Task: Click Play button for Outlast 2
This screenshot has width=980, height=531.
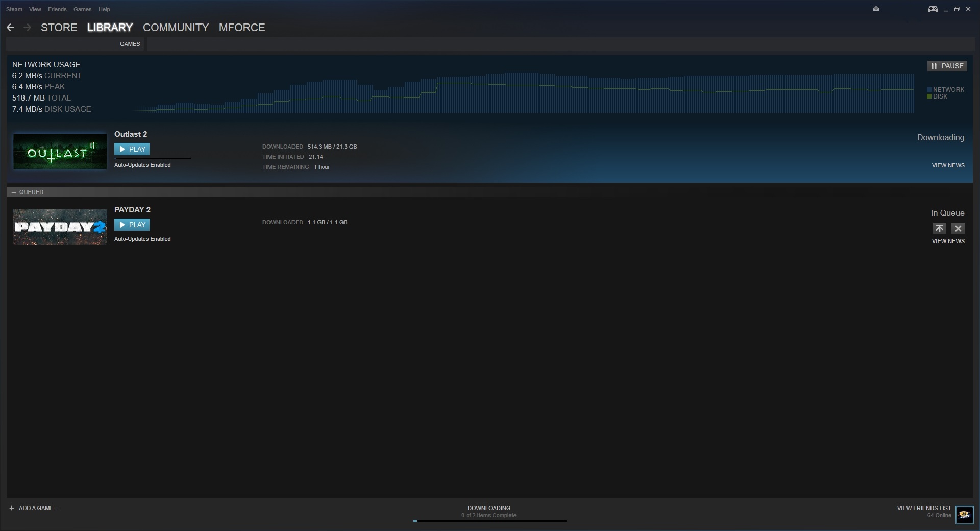Action: (132, 149)
